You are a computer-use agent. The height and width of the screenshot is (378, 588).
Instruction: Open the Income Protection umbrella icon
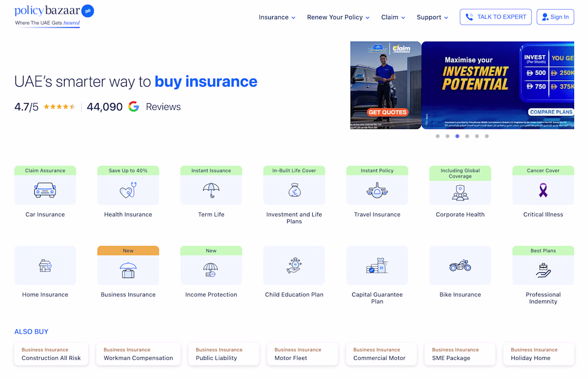tap(211, 270)
